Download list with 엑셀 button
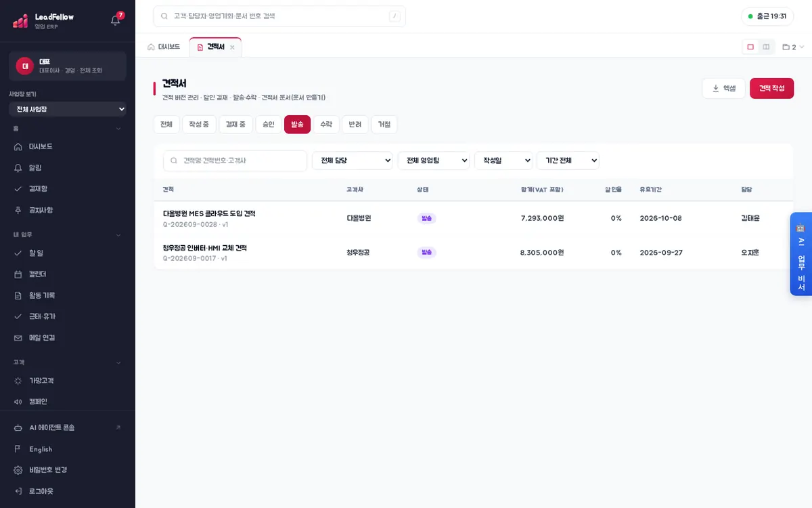The width and height of the screenshot is (812, 508). pos(723,88)
